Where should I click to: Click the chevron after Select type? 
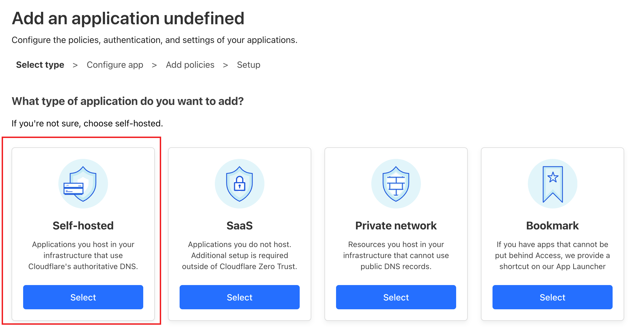[x=75, y=65]
